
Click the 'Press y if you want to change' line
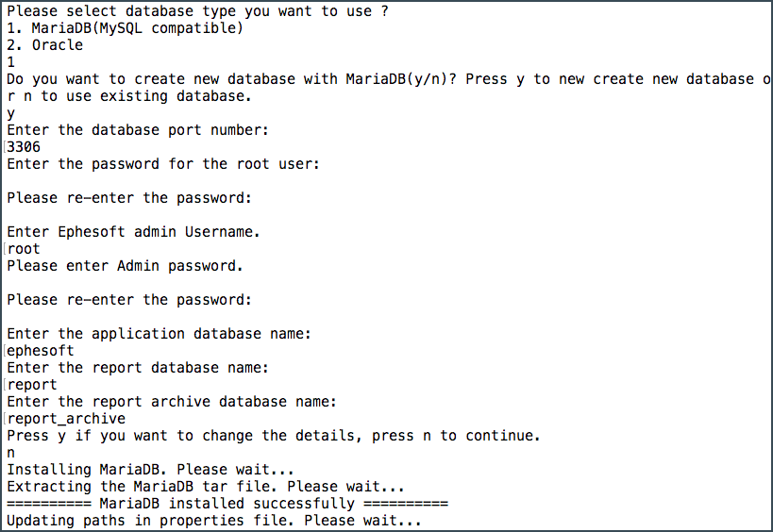274,436
